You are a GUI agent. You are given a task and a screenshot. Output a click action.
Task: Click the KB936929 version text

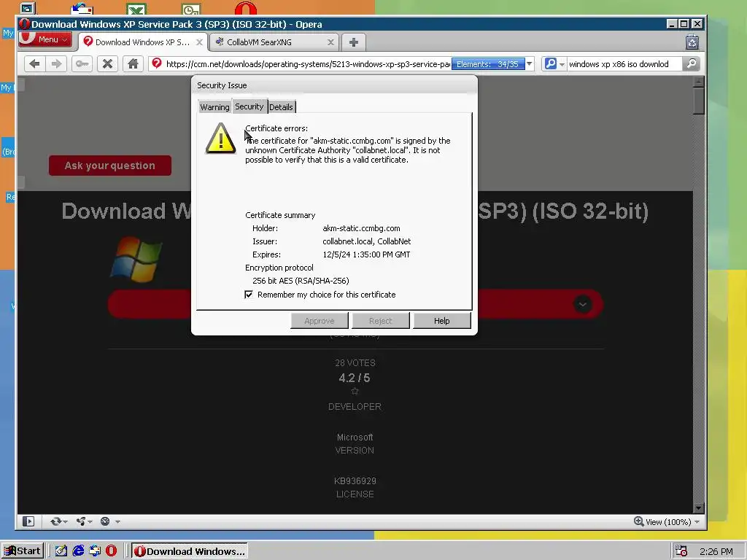(355, 481)
